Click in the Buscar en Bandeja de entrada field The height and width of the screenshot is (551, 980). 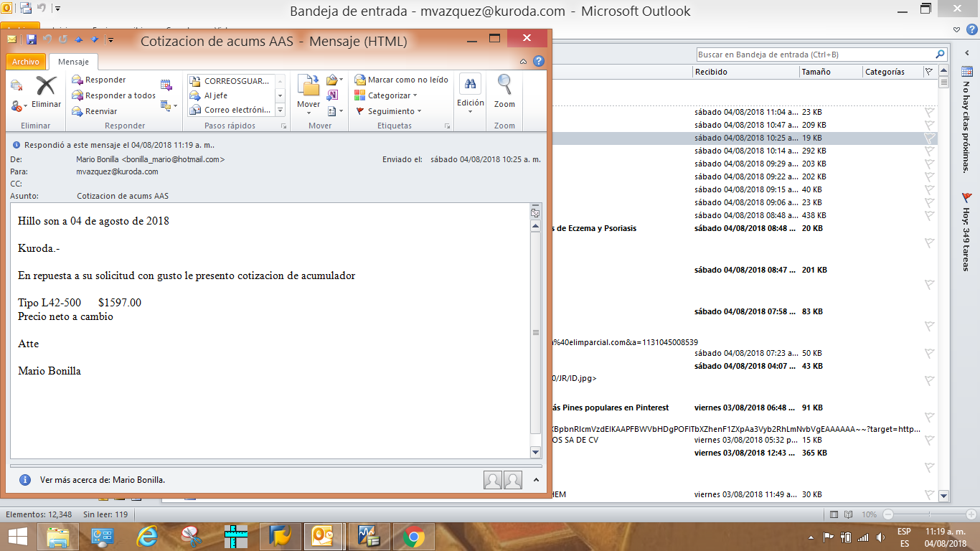[815, 55]
